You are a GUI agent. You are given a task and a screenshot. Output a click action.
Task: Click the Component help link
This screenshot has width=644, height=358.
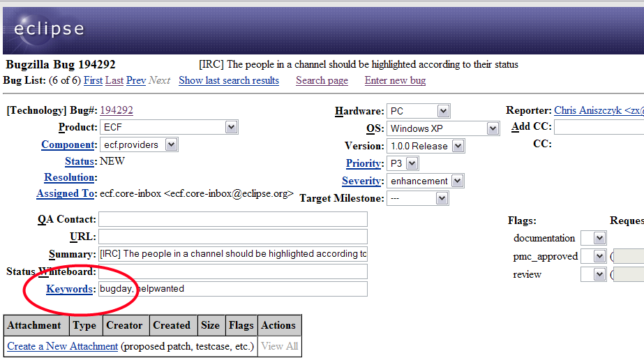pyautogui.click(x=68, y=144)
